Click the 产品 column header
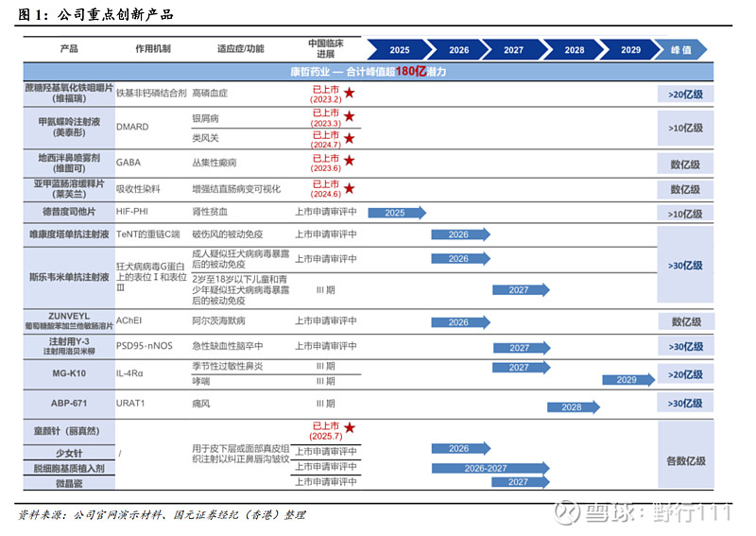This screenshot has height=536, width=756. (69, 49)
